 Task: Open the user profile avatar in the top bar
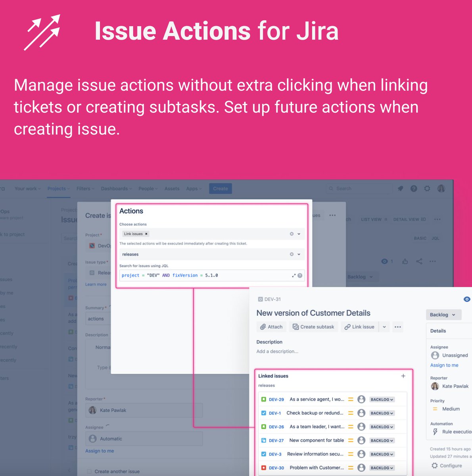(x=441, y=189)
